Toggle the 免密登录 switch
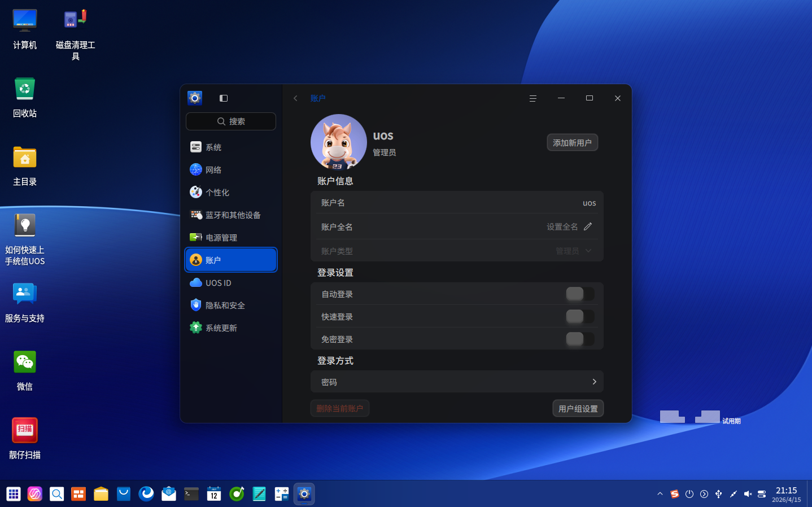 (x=580, y=339)
